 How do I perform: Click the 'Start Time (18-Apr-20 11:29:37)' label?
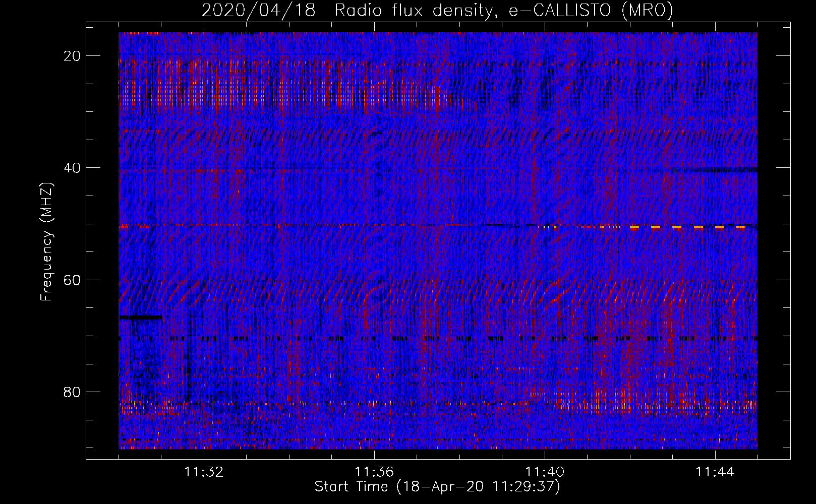(x=437, y=487)
